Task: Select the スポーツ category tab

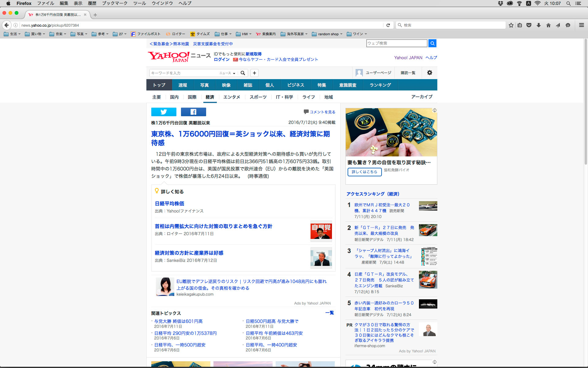Action: [258, 97]
